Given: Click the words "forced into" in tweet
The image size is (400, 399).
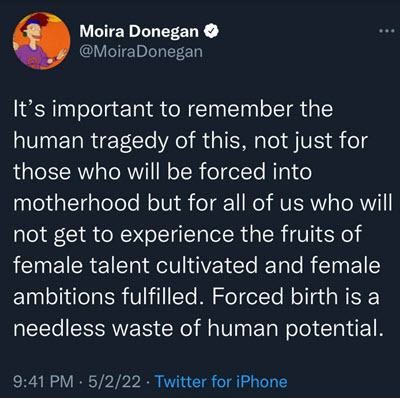Looking at the screenshot, I should tap(255, 171).
